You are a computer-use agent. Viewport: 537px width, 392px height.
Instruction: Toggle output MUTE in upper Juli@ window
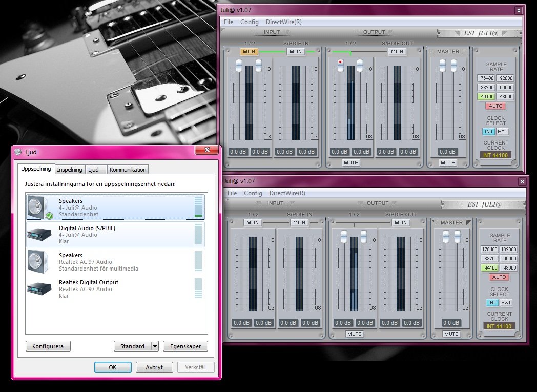tap(350, 162)
